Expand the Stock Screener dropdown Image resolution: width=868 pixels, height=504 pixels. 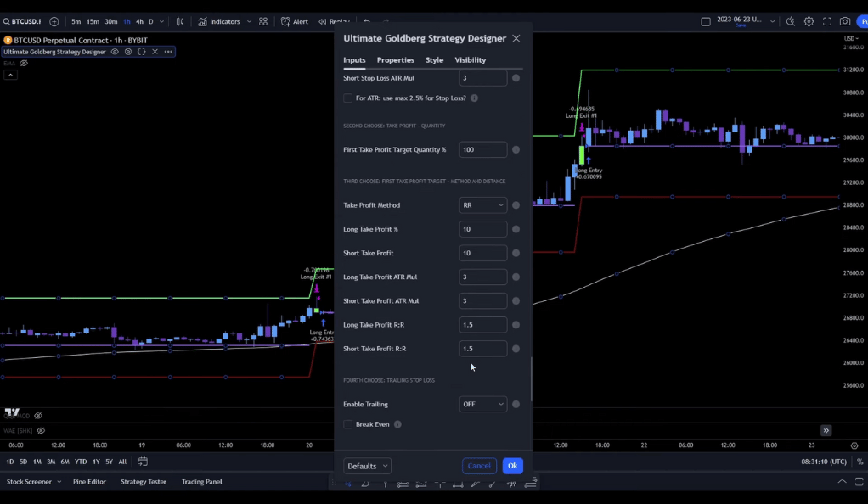click(59, 482)
